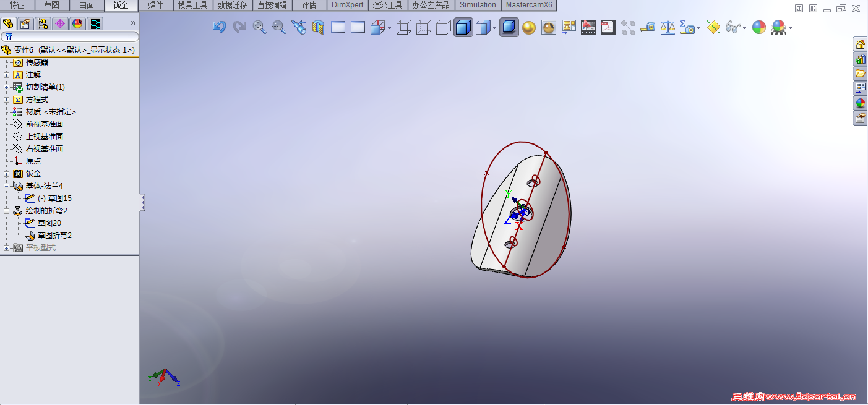Image resolution: width=868 pixels, height=405 pixels.
Task: Open the Design Table icon
Action: point(569,27)
